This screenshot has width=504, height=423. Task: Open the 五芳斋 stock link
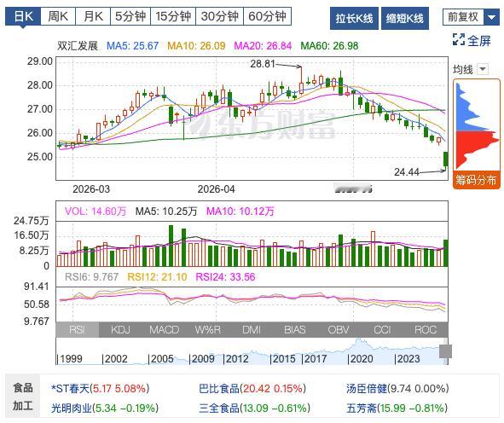tap(362, 409)
